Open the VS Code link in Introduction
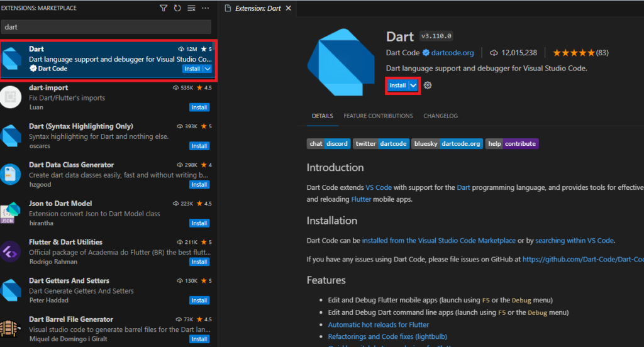 click(x=378, y=187)
